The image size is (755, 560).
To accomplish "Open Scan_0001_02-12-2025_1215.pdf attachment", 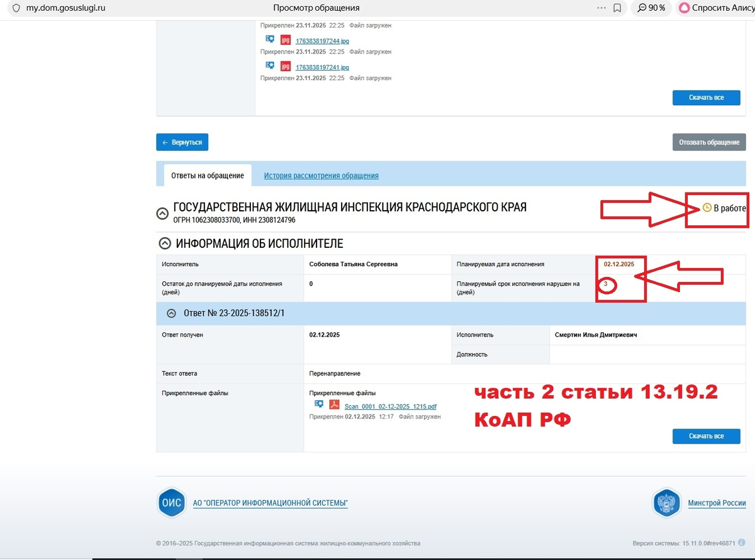I will [391, 406].
